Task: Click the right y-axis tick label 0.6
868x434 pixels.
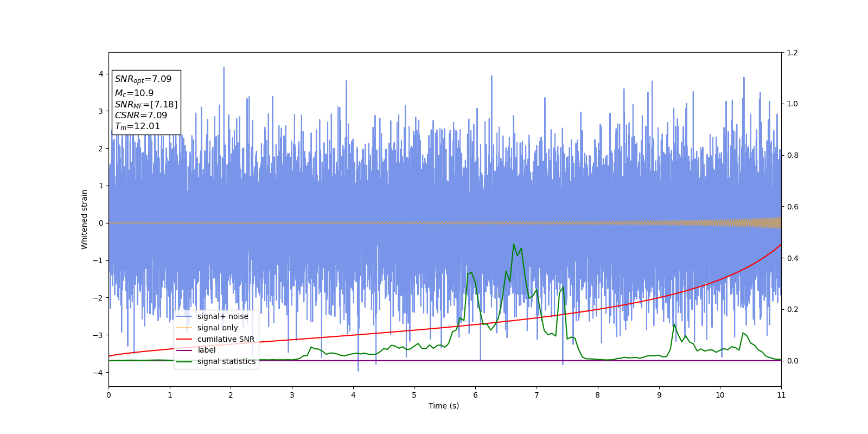Action: point(792,207)
